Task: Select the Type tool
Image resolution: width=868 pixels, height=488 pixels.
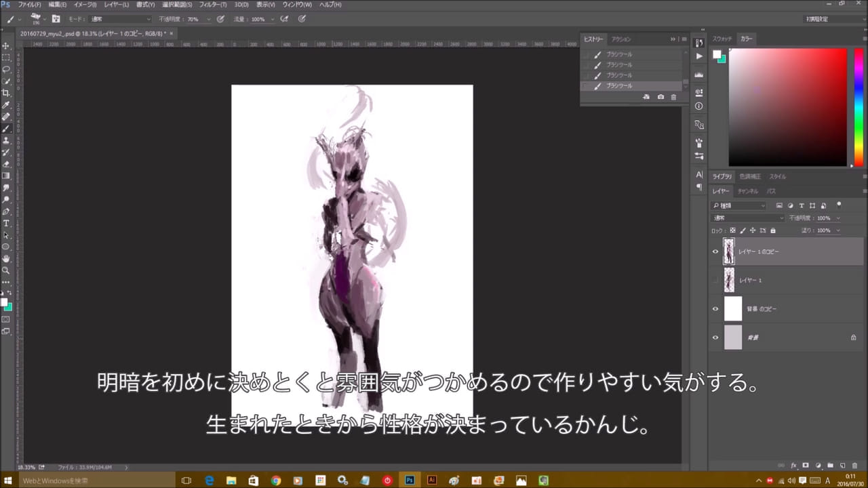Action: [6, 223]
